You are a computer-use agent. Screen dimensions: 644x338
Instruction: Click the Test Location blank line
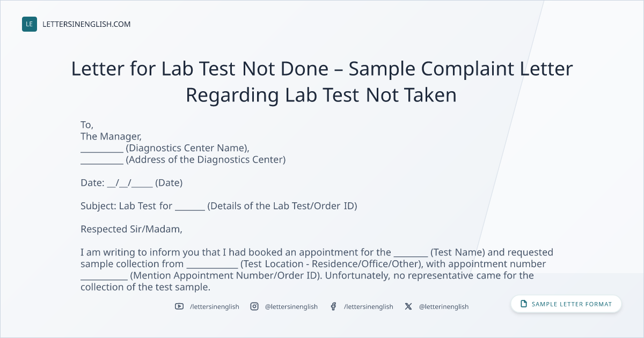tap(212, 266)
